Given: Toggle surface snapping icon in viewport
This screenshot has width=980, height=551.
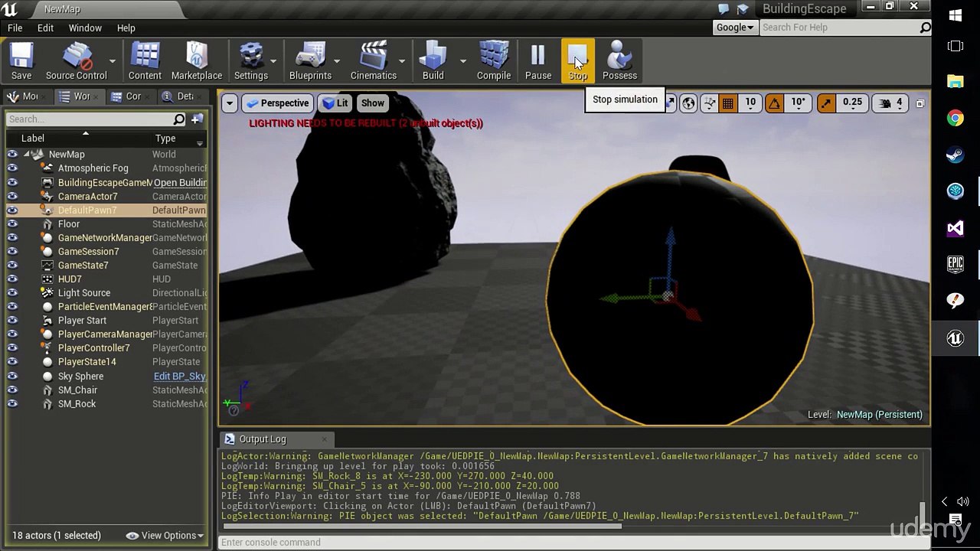Looking at the screenshot, I should [710, 103].
